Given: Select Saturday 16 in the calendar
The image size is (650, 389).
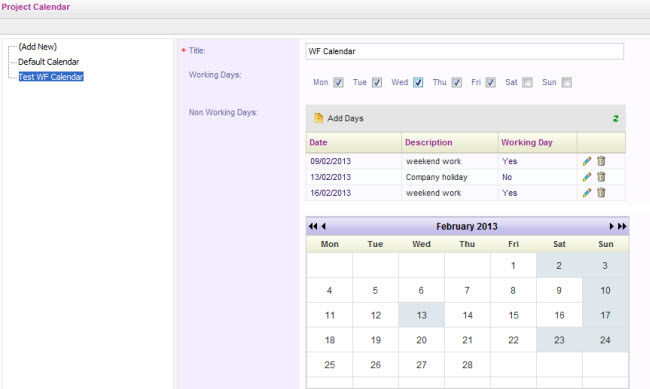Looking at the screenshot, I should coord(559,315).
